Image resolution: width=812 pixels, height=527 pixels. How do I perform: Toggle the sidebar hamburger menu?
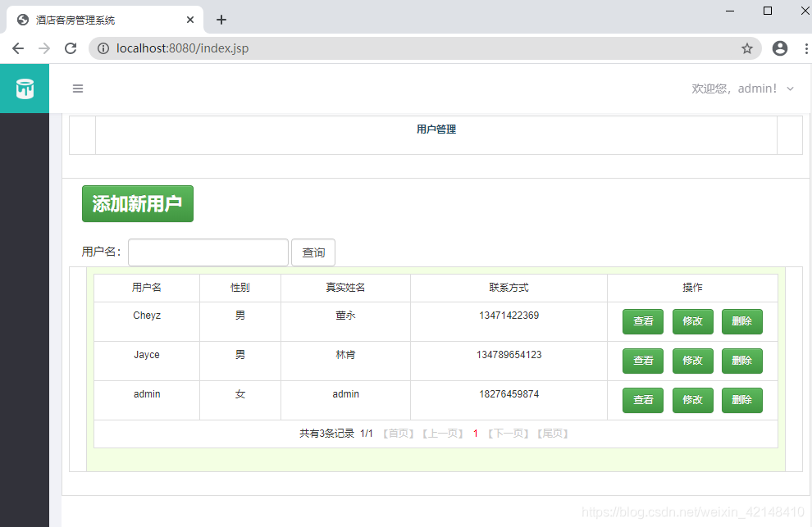coord(78,89)
